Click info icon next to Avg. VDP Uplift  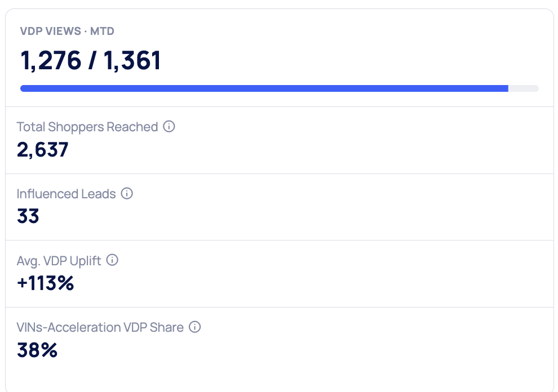coord(112,260)
